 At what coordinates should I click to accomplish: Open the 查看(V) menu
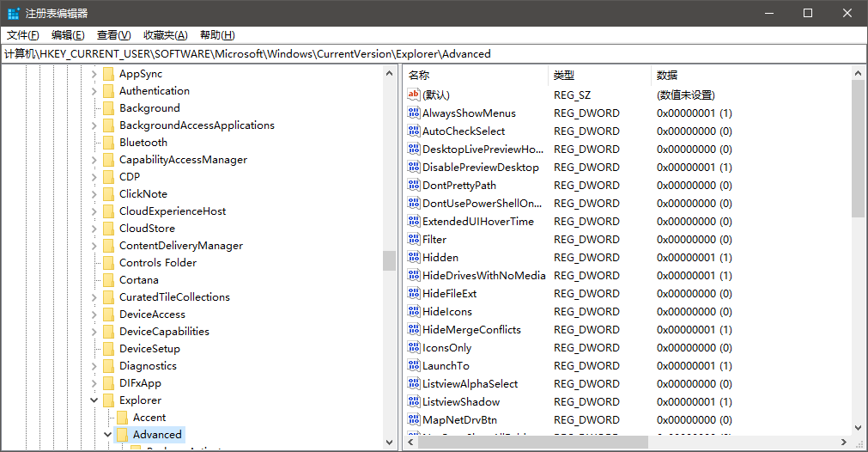pyautogui.click(x=114, y=35)
